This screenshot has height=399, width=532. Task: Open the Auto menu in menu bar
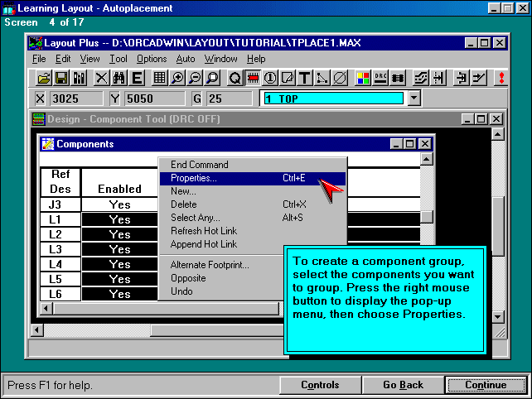[186, 59]
